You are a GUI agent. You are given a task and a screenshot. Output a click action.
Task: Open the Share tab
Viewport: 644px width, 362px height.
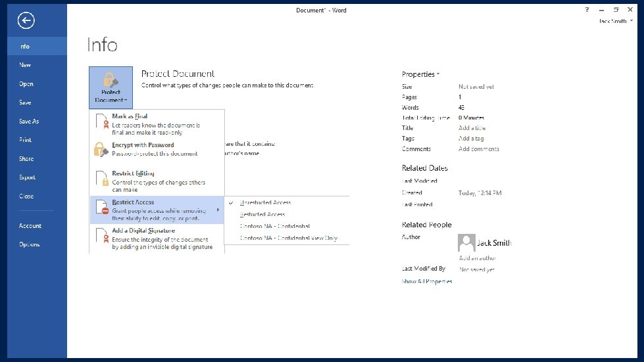37,158
